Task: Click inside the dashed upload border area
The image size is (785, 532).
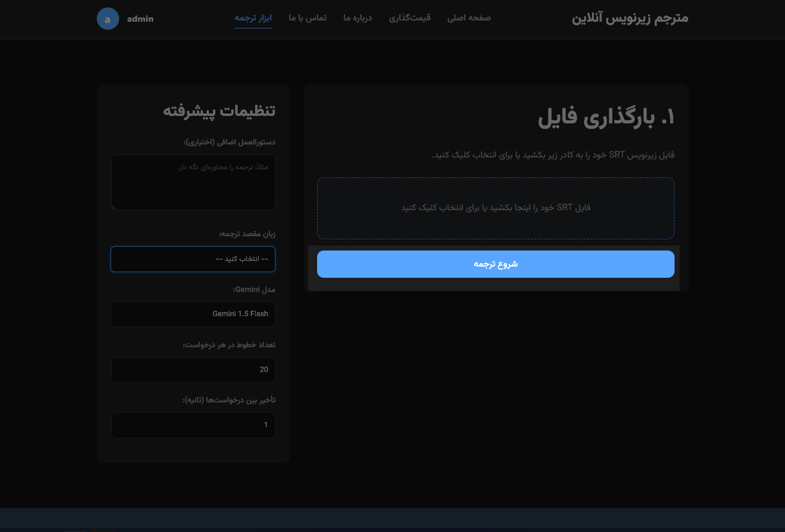Action: click(495, 208)
